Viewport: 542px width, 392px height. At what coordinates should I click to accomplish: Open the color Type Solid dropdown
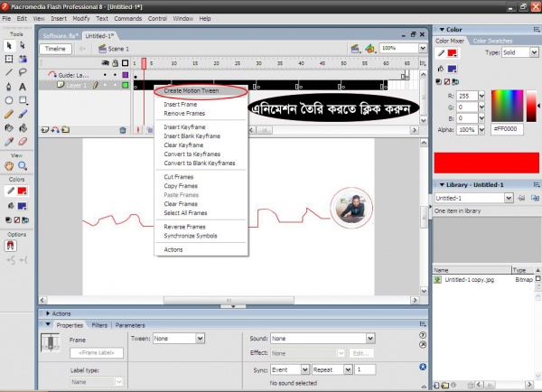click(534, 52)
